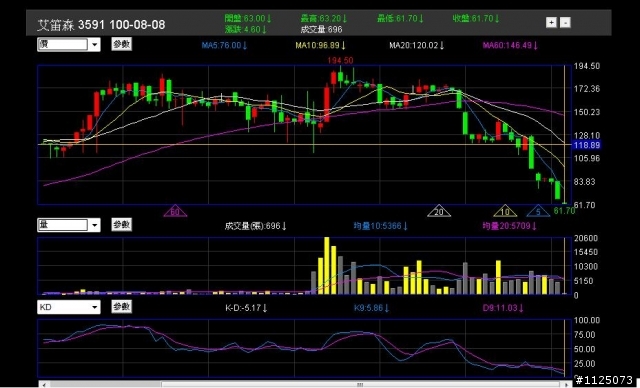
Task: Click the minus zoom-out button
Action: pos(565,22)
